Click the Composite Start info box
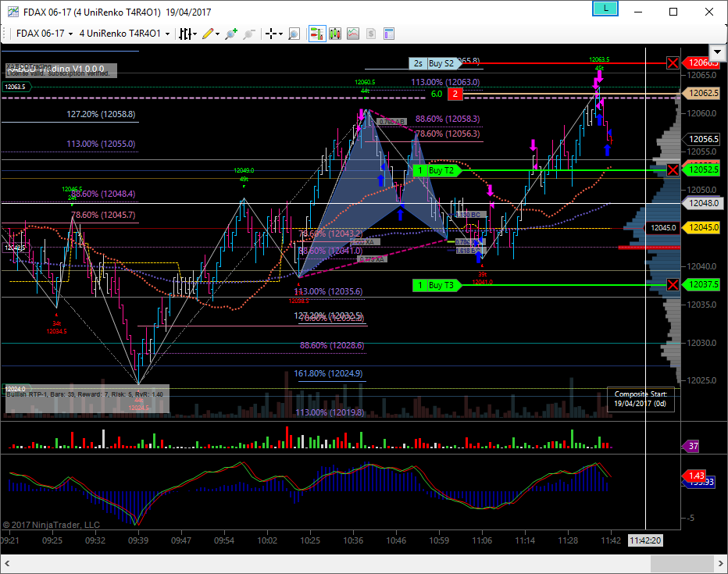This screenshot has width=728, height=574. pos(641,399)
